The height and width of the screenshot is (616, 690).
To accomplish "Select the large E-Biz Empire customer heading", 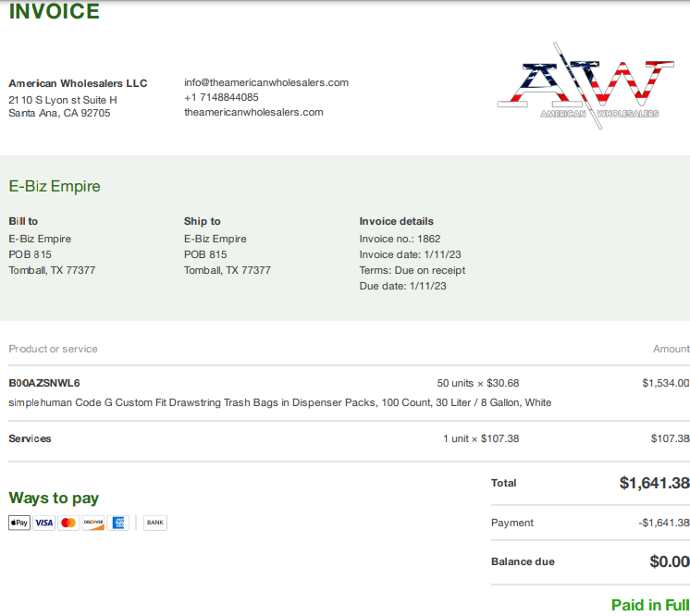I will click(55, 186).
